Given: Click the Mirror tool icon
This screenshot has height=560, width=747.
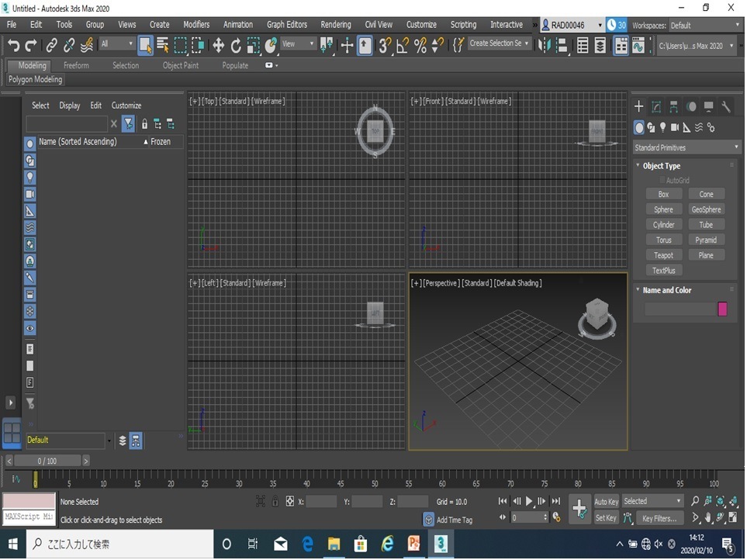Looking at the screenshot, I should pyautogui.click(x=544, y=46).
